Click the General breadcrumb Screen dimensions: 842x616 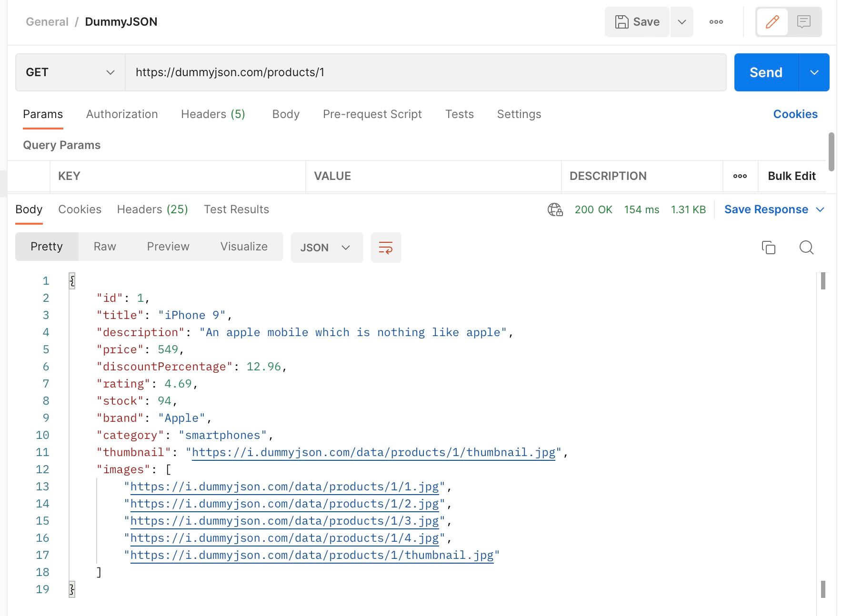tap(47, 22)
